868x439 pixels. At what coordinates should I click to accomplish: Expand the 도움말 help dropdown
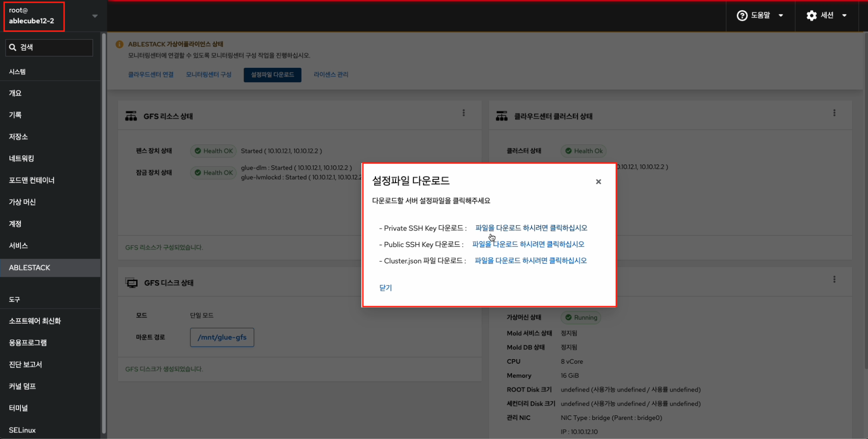pos(781,15)
